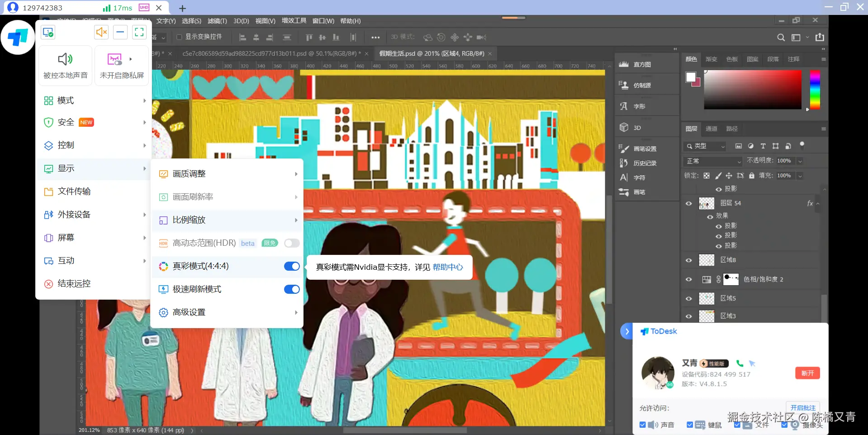The width and height of the screenshot is (868, 435).
Task: Hide the 图层 54 layer visibility eye
Action: (689, 204)
